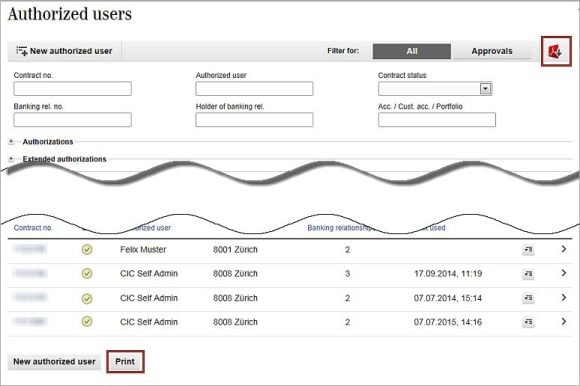Click status check icon in 07.07.2015 row
The width and height of the screenshot is (580, 386).
(x=87, y=322)
